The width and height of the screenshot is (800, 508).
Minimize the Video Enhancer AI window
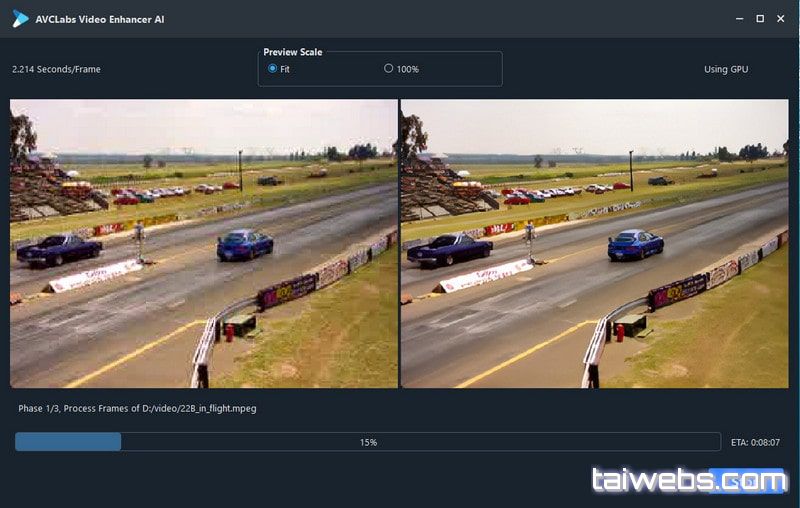click(738, 19)
